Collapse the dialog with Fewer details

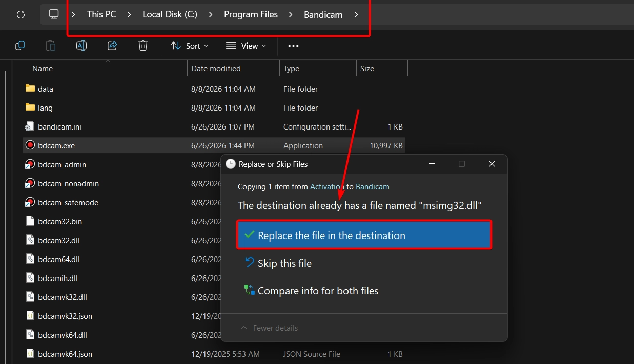[269, 328]
